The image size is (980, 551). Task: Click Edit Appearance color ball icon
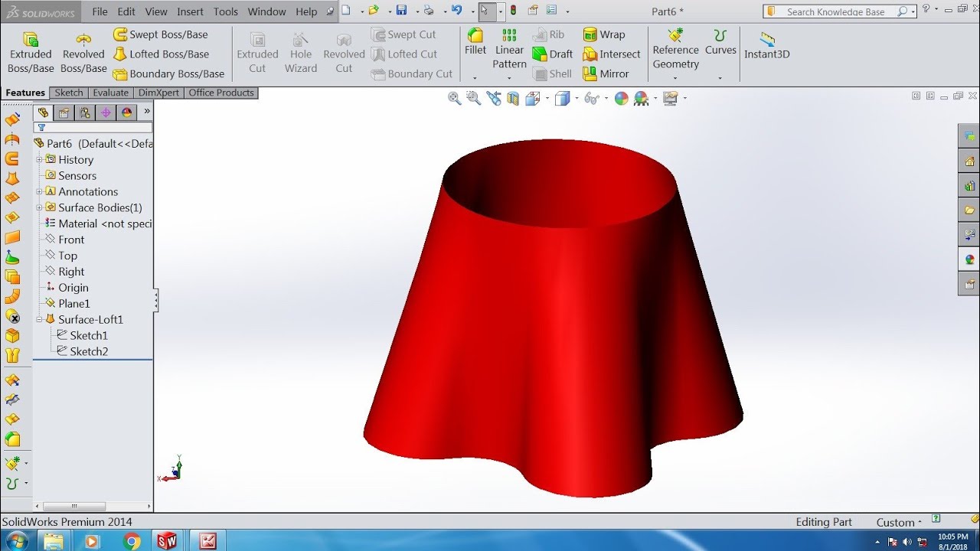[x=621, y=98]
